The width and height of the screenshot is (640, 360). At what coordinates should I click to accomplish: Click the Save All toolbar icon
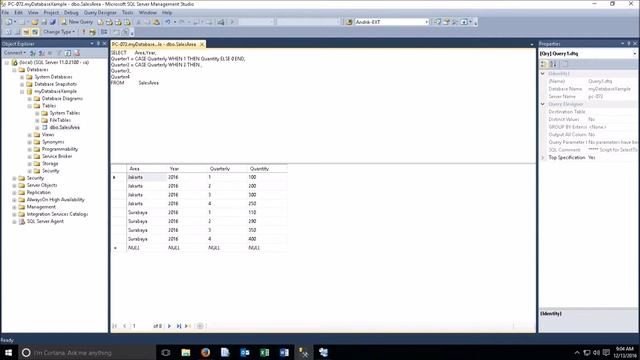pos(53,22)
